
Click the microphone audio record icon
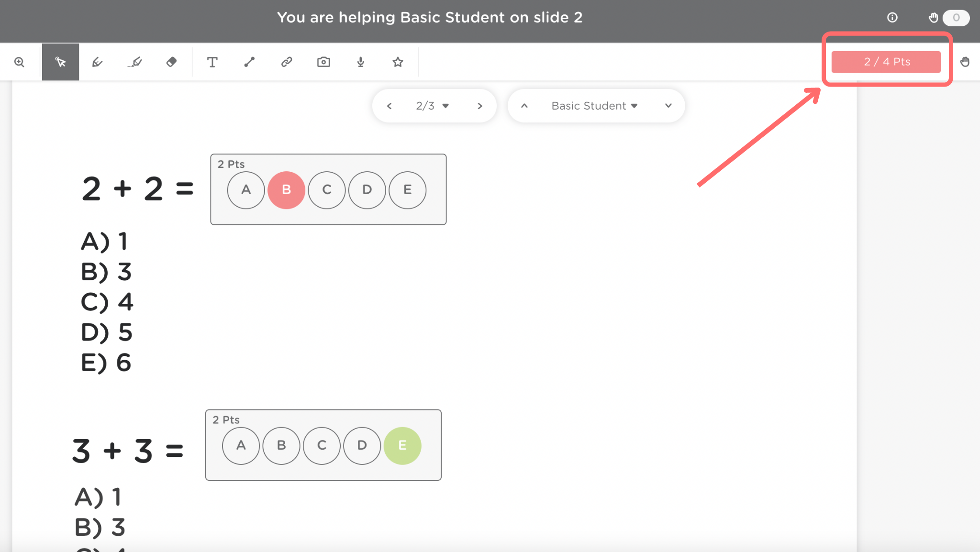[x=361, y=62]
